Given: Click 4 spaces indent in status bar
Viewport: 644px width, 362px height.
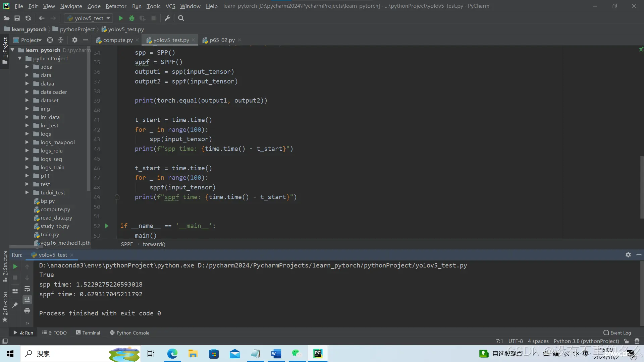Looking at the screenshot, I should 538,341.
